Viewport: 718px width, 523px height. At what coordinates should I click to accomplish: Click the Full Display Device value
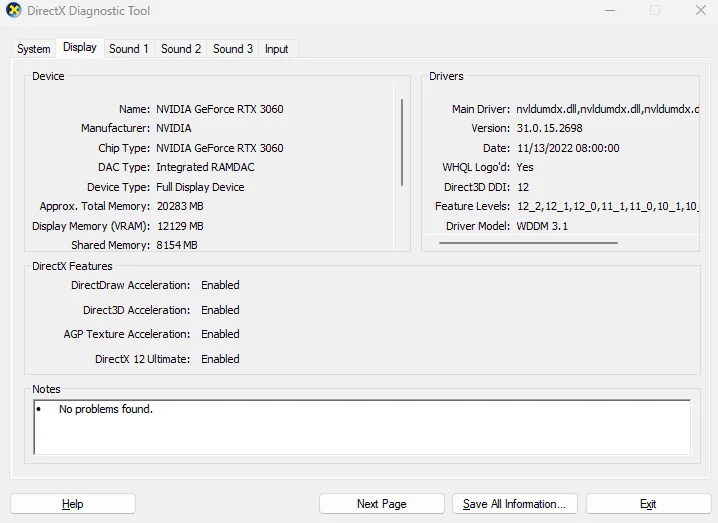coord(200,187)
